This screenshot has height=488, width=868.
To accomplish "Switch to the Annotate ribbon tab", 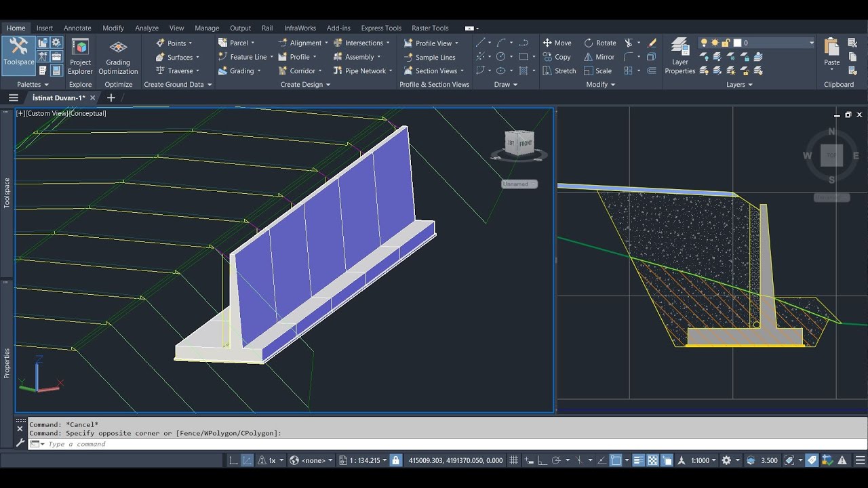I will 77,28.
